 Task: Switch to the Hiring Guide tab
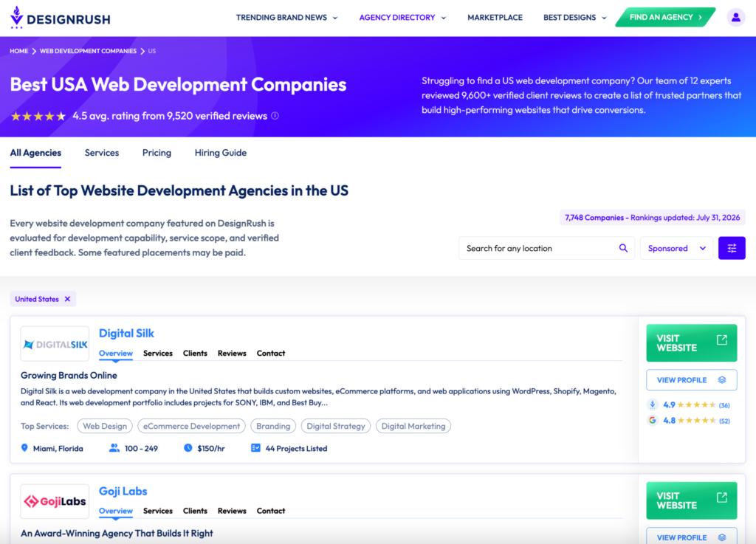tap(220, 153)
